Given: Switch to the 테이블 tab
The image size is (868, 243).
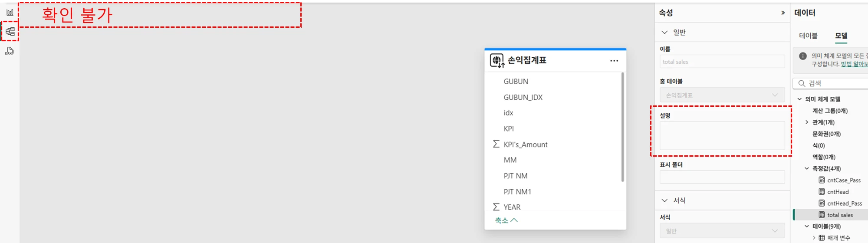Looking at the screenshot, I should click(808, 36).
